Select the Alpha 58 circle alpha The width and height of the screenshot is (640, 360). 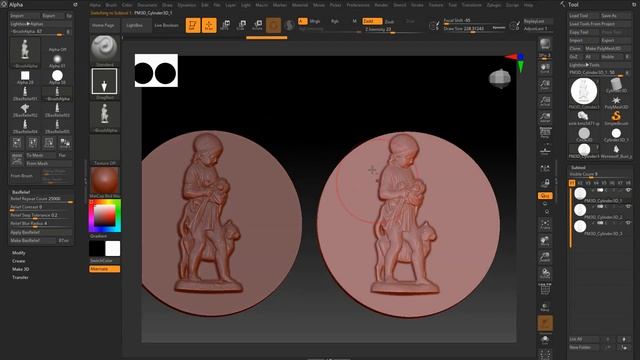tap(57, 76)
